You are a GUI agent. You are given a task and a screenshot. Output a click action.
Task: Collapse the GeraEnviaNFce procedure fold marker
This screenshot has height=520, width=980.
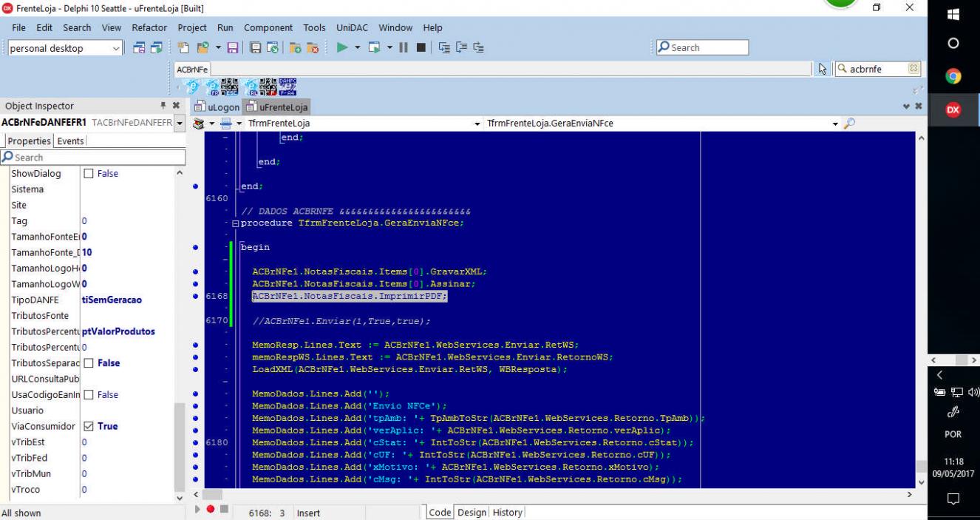(235, 223)
